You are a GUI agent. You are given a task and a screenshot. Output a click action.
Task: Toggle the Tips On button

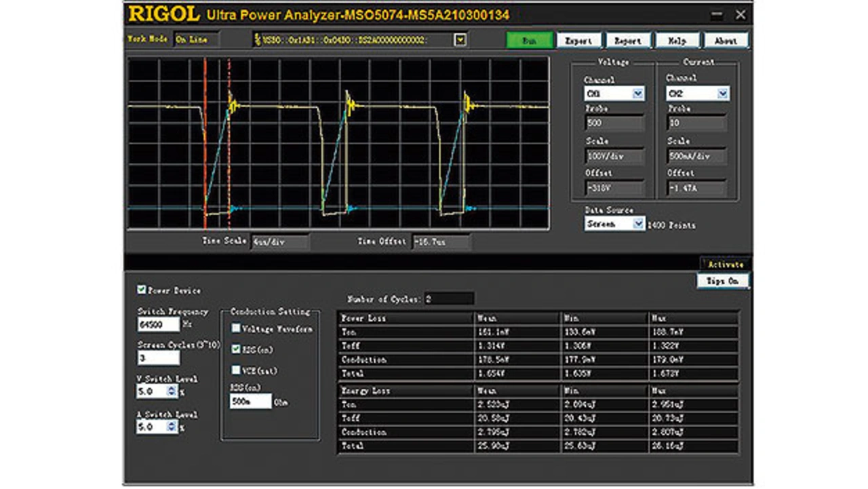[723, 281]
